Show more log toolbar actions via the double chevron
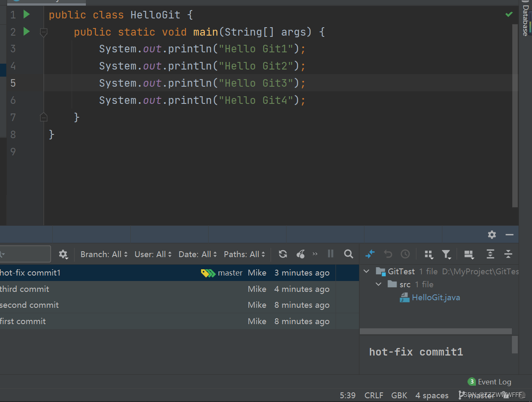This screenshot has width=532, height=402. pyautogui.click(x=315, y=254)
